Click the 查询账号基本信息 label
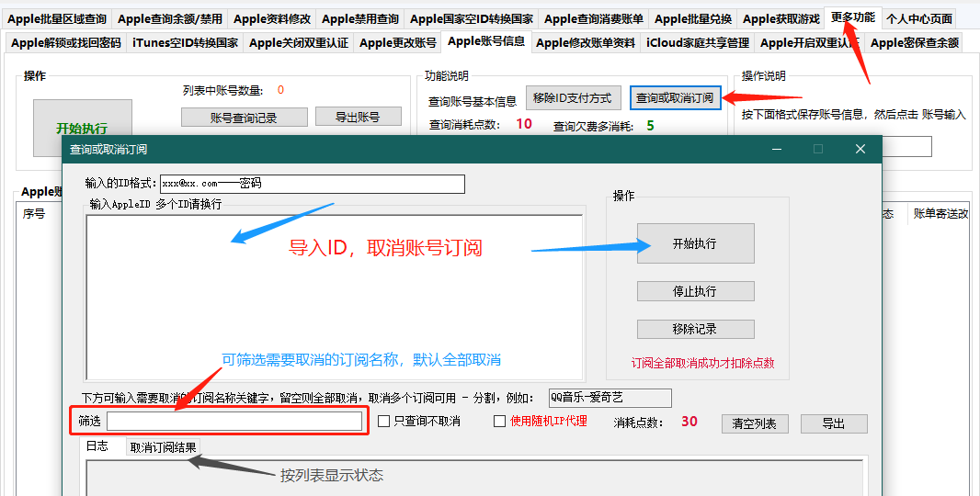 coord(473,101)
